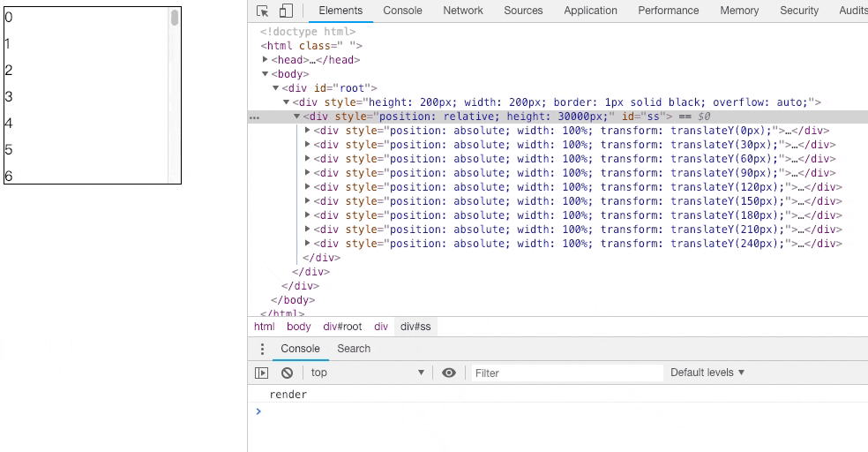Screen dimensions: 868x452
Task: Open the top JavaScript context dropdown
Action: (368, 373)
